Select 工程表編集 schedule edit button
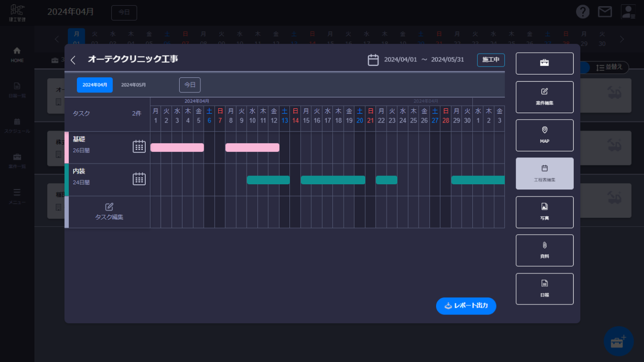The height and width of the screenshot is (362, 644). pos(545,173)
